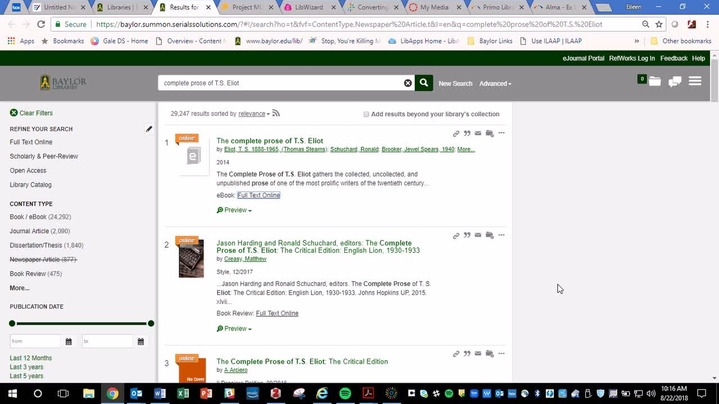The image size is (719, 404).
Task: Open more actions ellipsis for result 1
Action: [x=501, y=133]
